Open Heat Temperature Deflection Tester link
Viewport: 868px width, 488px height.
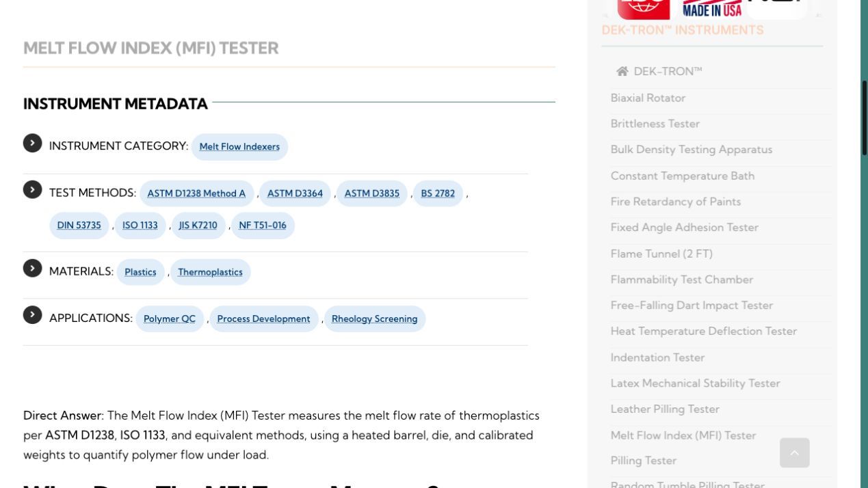point(704,331)
